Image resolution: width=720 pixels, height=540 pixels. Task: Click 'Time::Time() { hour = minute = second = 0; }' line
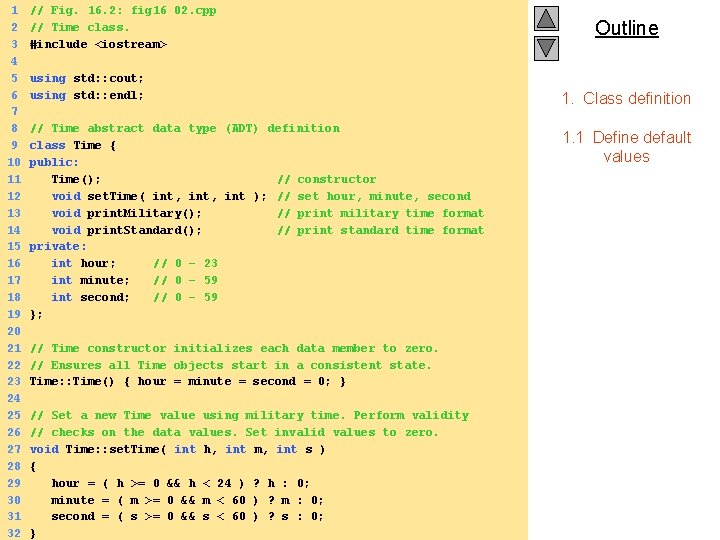click(187, 382)
